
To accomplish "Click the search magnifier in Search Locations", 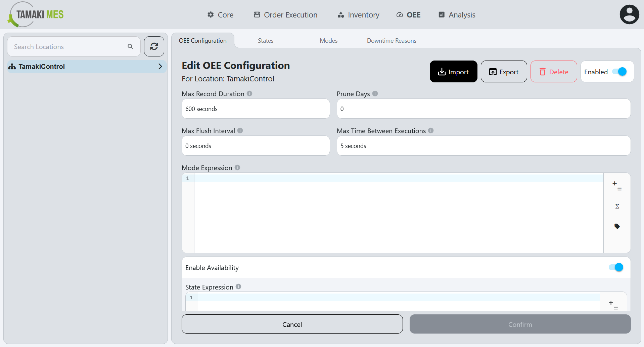I will 130,46.
